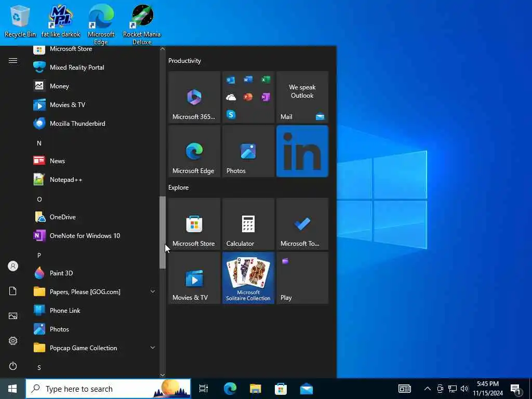
Task: Select the fat like darkok desktop shortcut
Action: [x=61, y=21]
